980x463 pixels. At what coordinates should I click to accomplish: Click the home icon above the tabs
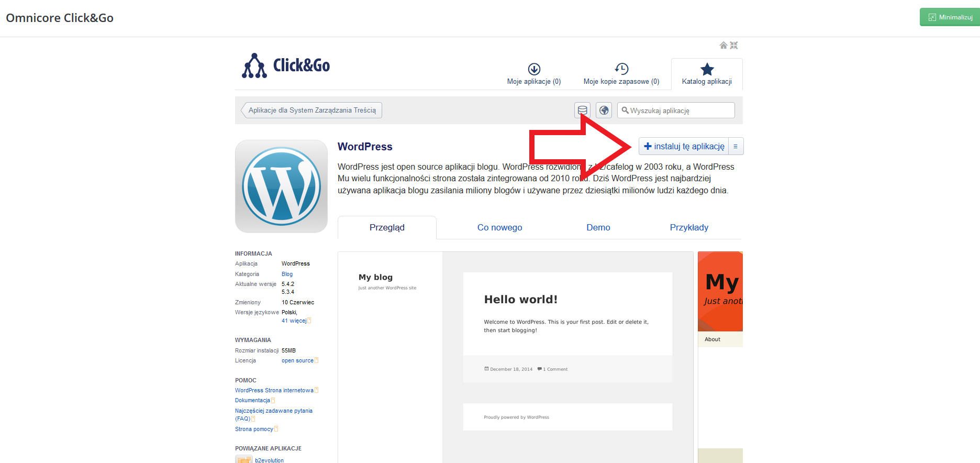(x=723, y=46)
